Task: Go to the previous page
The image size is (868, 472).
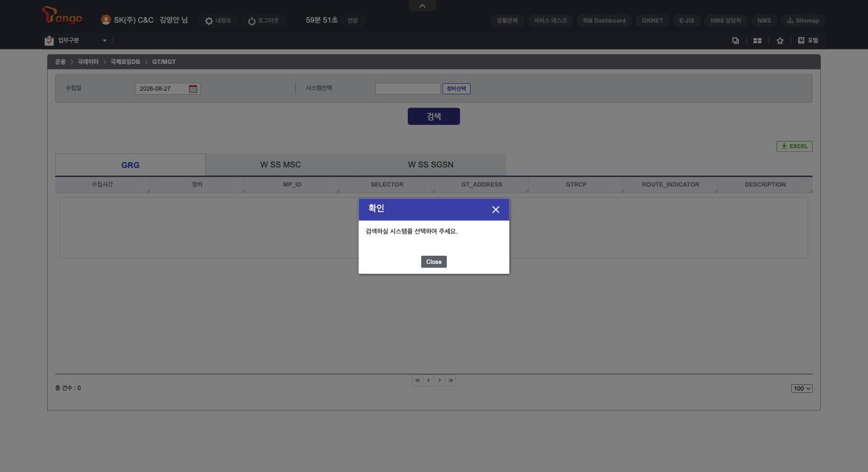Action: coord(429,381)
